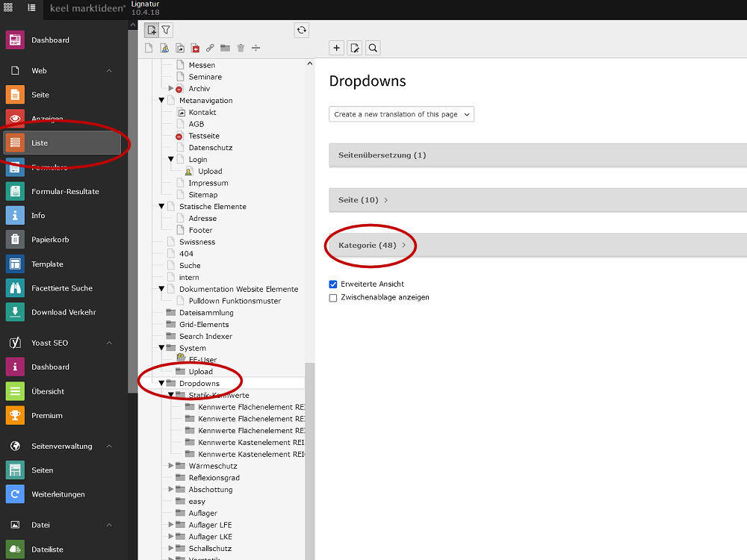Collapse the Login tree node
747x560 pixels.
click(x=170, y=160)
